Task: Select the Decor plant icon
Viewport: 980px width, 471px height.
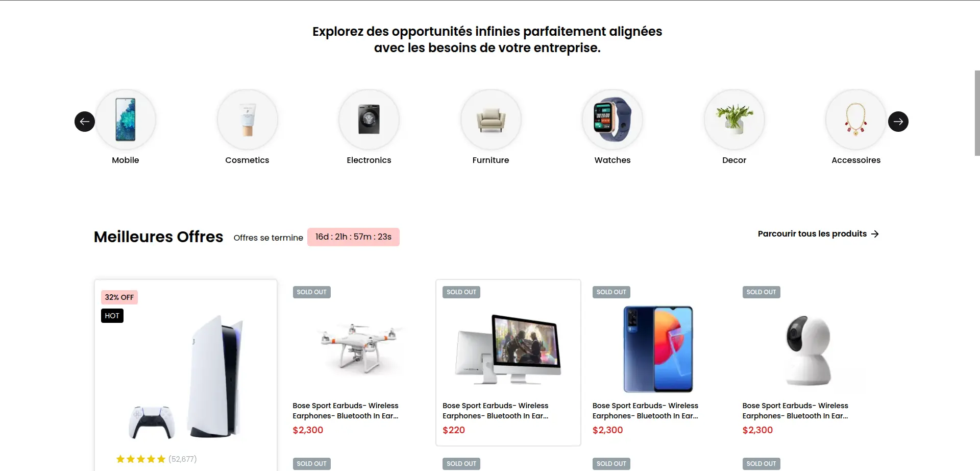Action: tap(734, 120)
